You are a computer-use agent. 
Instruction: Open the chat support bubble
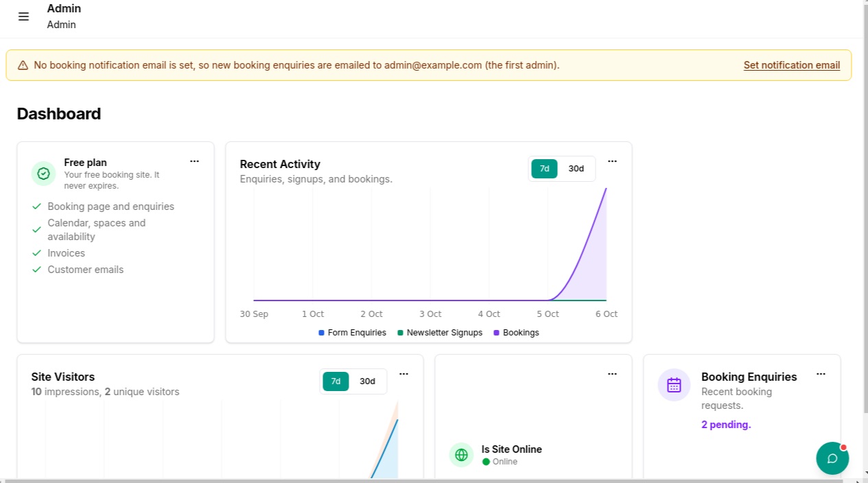(832, 458)
